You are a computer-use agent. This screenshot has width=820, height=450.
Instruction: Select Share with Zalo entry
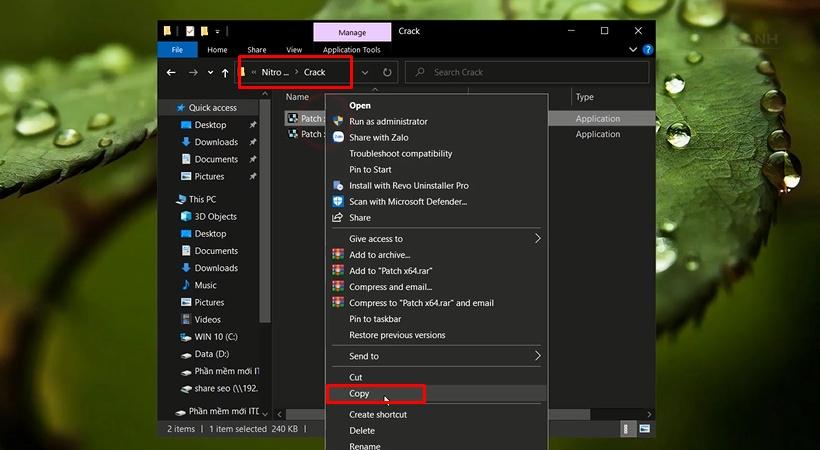click(x=379, y=138)
